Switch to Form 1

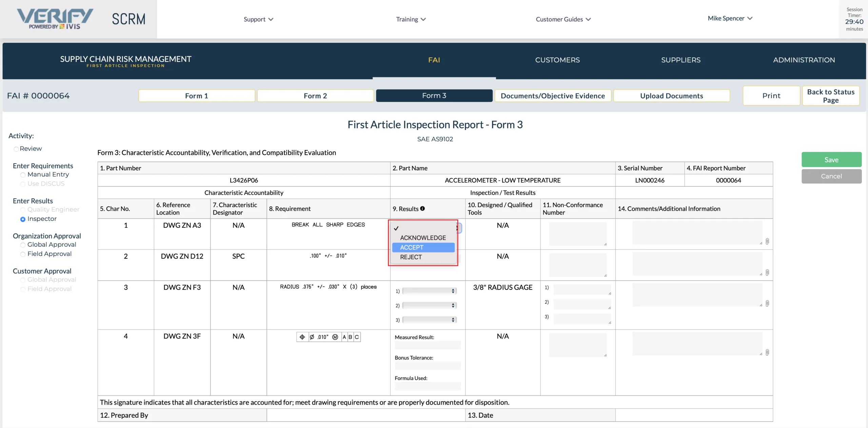coord(197,96)
